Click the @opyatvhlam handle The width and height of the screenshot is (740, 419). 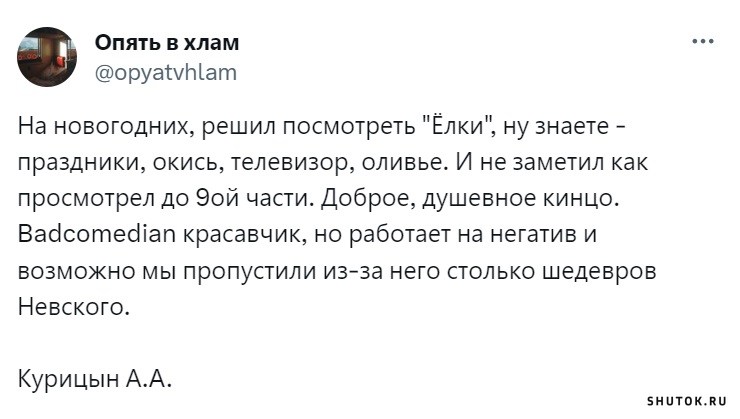(x=166, y=72)
